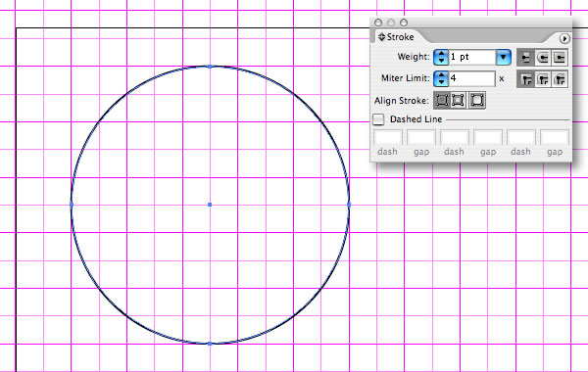Click the first gap input field
588x372 pixels.
[x=421, y=137]
